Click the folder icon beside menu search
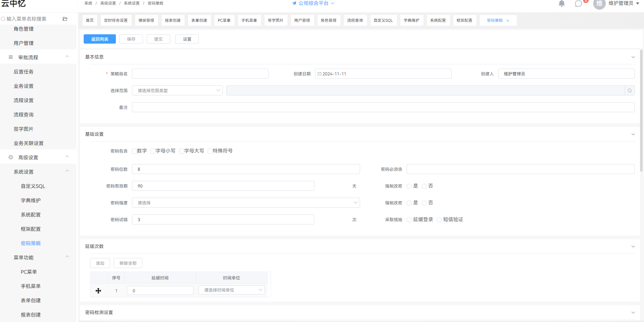The image size is (644, 322). pyautogui.click(x=65, y=19)
